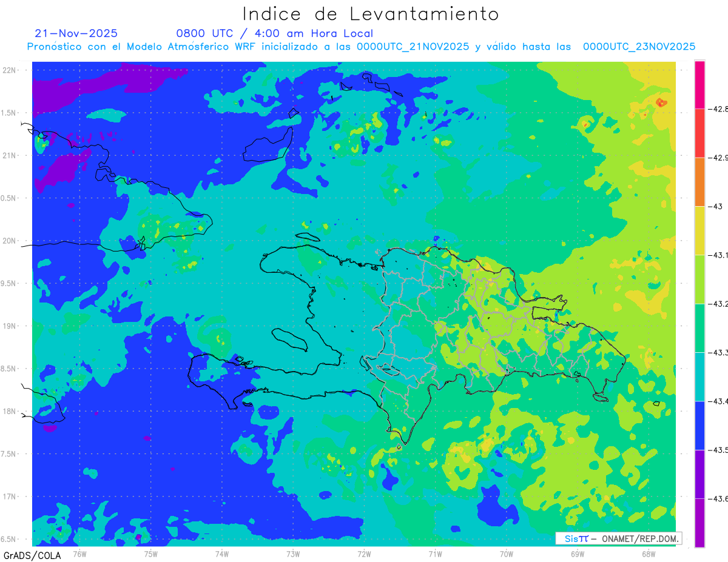Select the yellow-green legend swatch
Viewport: 728px width, 562px height.
point(699,279)
